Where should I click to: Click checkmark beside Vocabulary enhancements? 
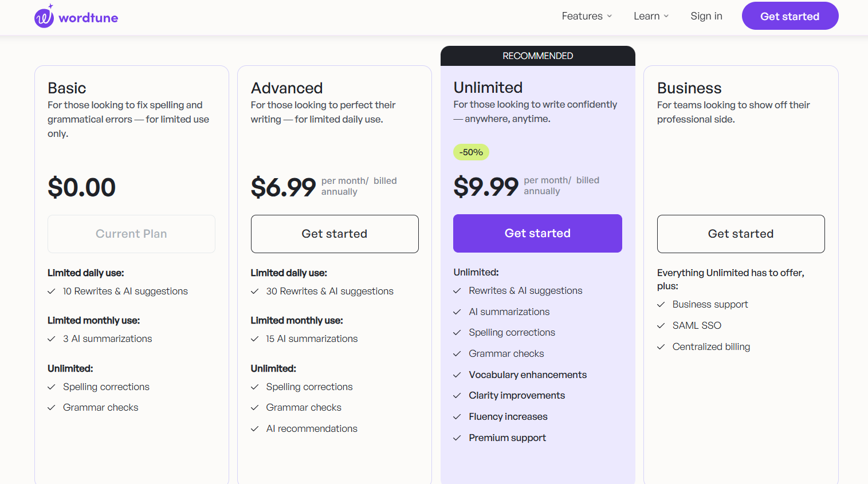[457, 375]
